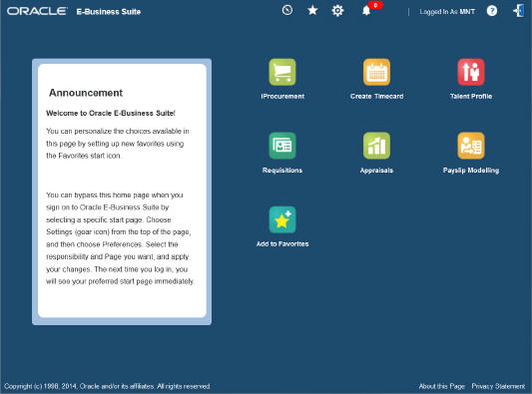The height and width of the screenshot is (394, 532).
Task: Click the Add to Favorites label
Action: (282, 243)
